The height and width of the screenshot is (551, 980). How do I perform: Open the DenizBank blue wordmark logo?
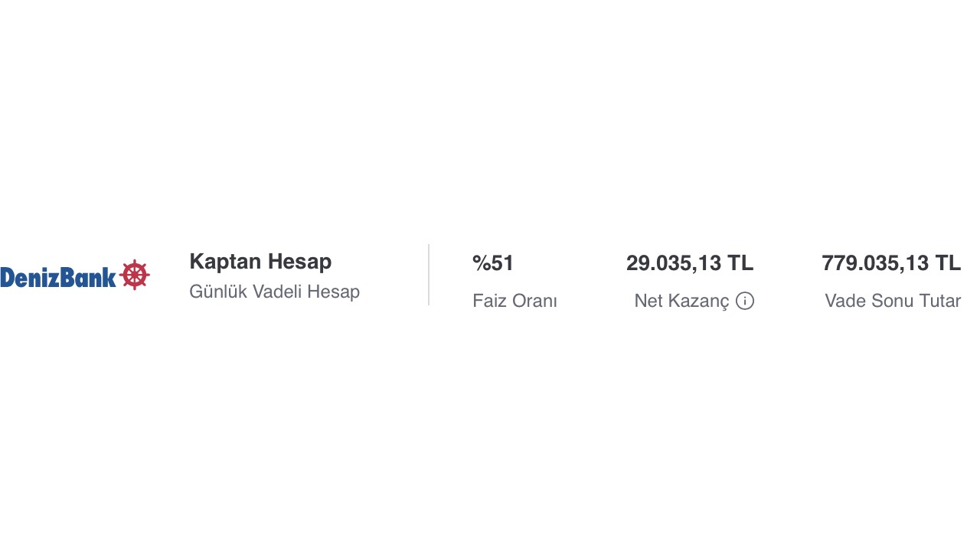pyautogui.click(x=58, y=276)
